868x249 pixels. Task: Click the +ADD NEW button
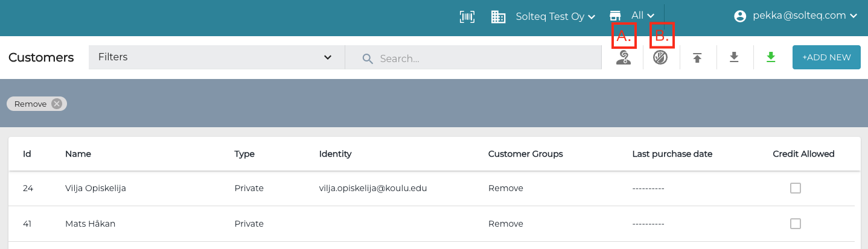(826, 57)
